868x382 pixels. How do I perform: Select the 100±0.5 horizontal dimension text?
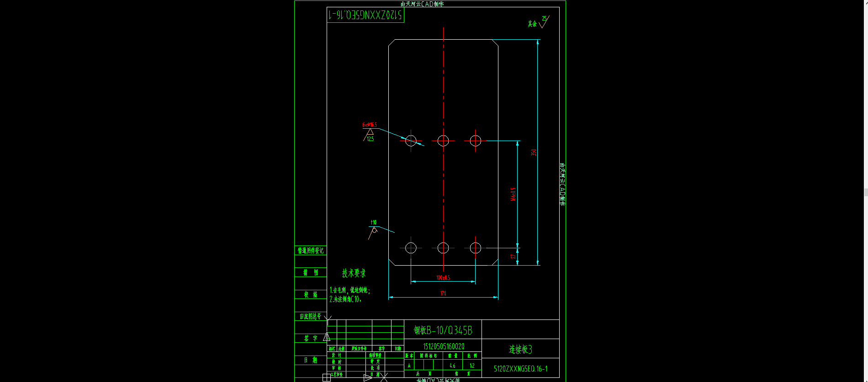point(443,277)
